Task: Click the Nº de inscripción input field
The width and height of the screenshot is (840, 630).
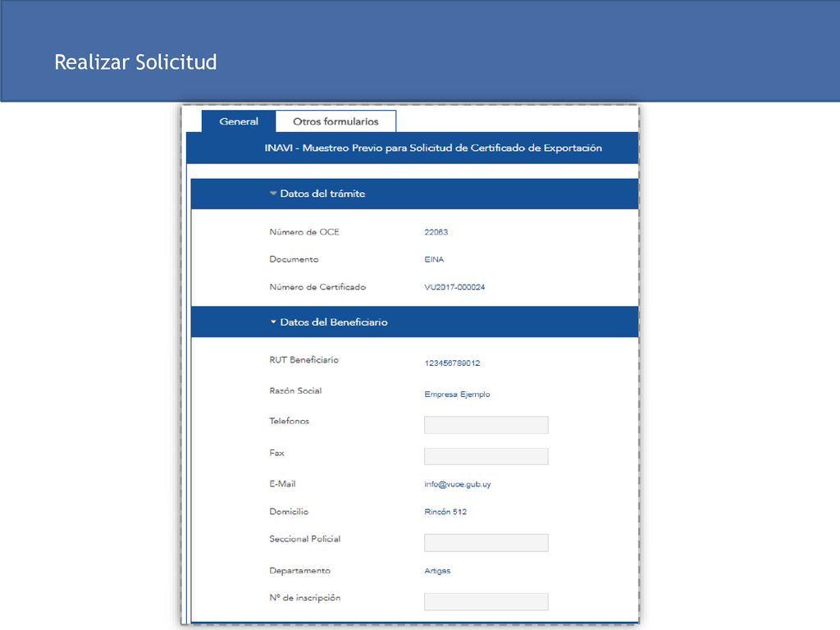Action: tap(486, 601)
